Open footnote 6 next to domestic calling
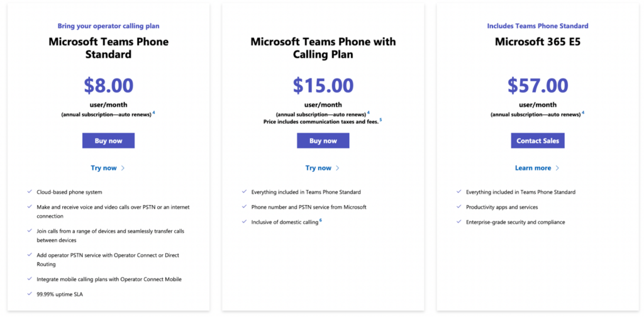644x317 pixels. tap(320, 220)
